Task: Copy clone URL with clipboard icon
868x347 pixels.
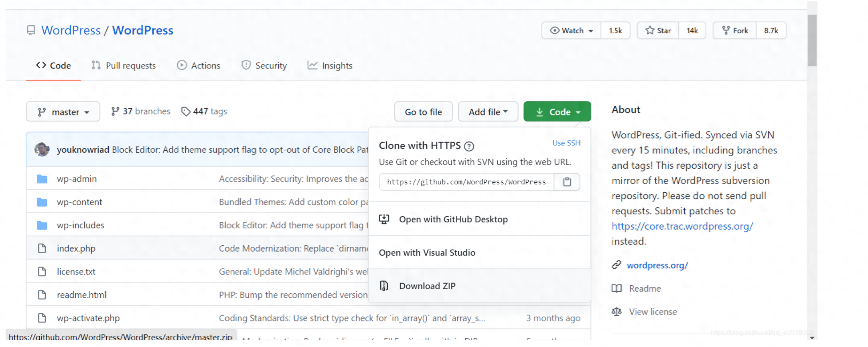Action: (x=567, y=182)
